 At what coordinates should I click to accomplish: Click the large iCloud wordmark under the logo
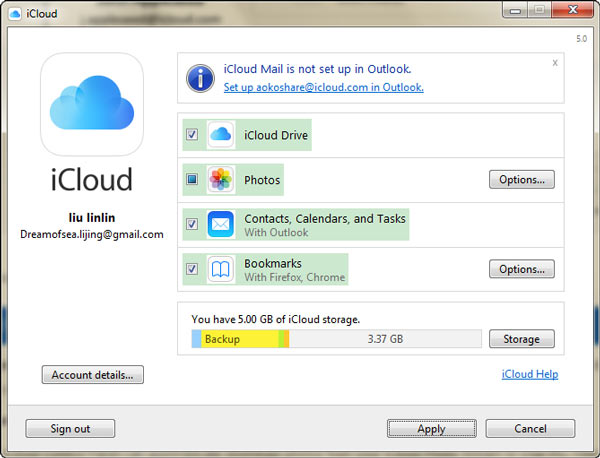coord(92,179)
